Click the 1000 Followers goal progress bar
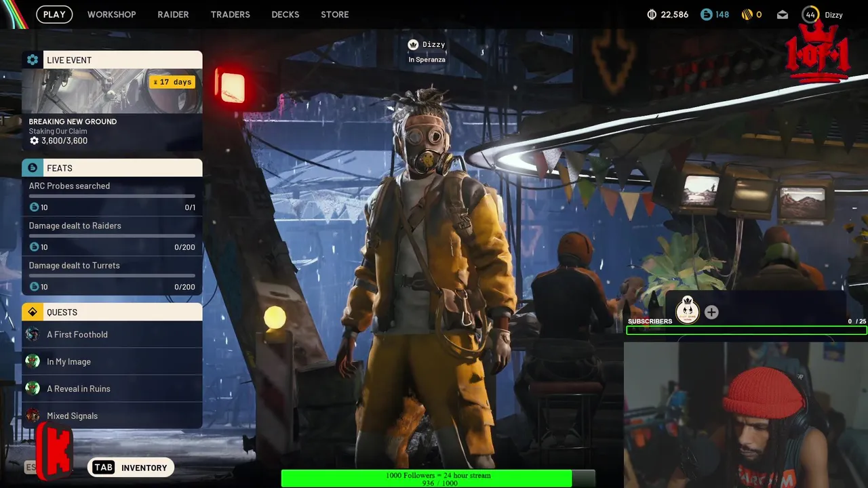Screen dimensions: 868x488 [x=438, y=479]
